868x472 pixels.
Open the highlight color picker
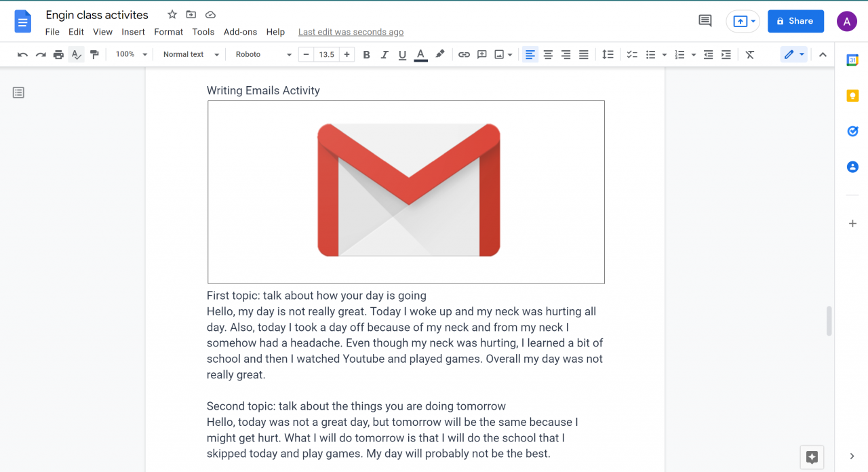click(x=439, y=54)
